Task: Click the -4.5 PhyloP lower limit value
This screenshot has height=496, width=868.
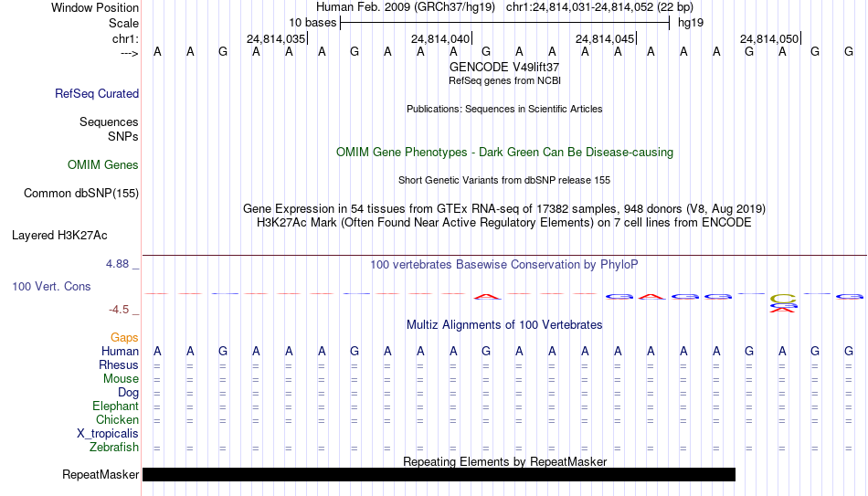Action: coord(119,310)
